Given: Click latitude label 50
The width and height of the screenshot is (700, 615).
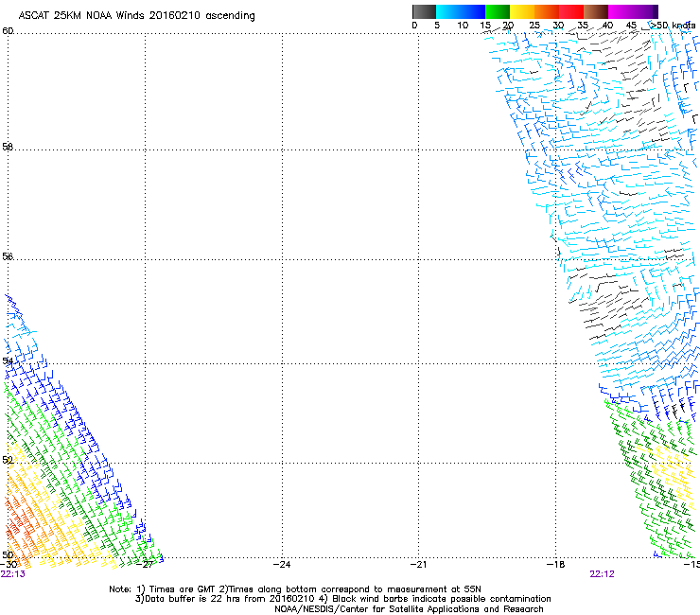Looking at the screenshot, I should (8, 554).
